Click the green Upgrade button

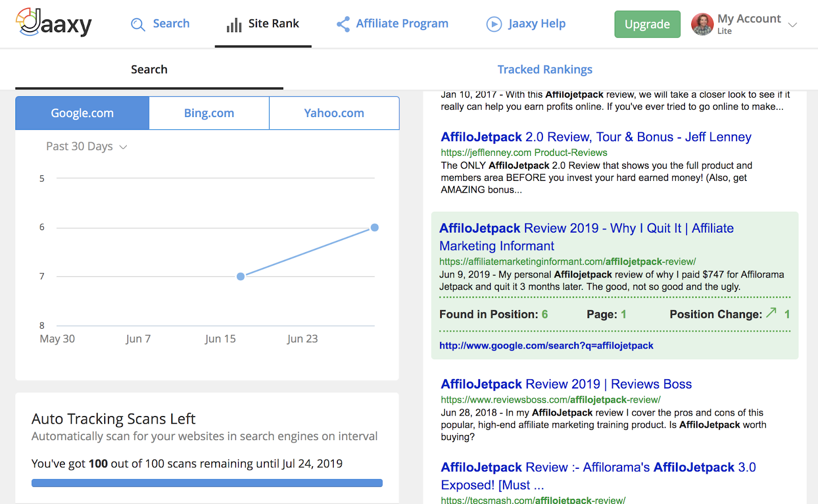click(x=647, y=24)
